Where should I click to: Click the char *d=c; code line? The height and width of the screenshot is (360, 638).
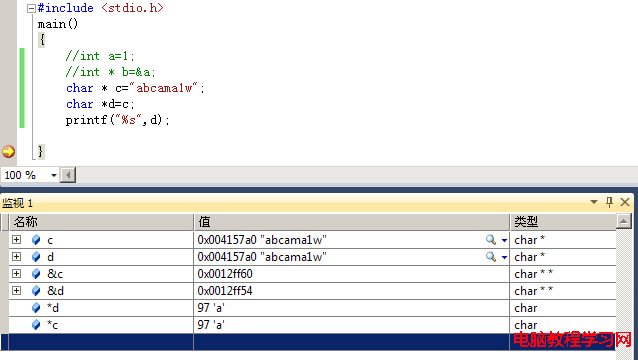click(x=100, y=104)
